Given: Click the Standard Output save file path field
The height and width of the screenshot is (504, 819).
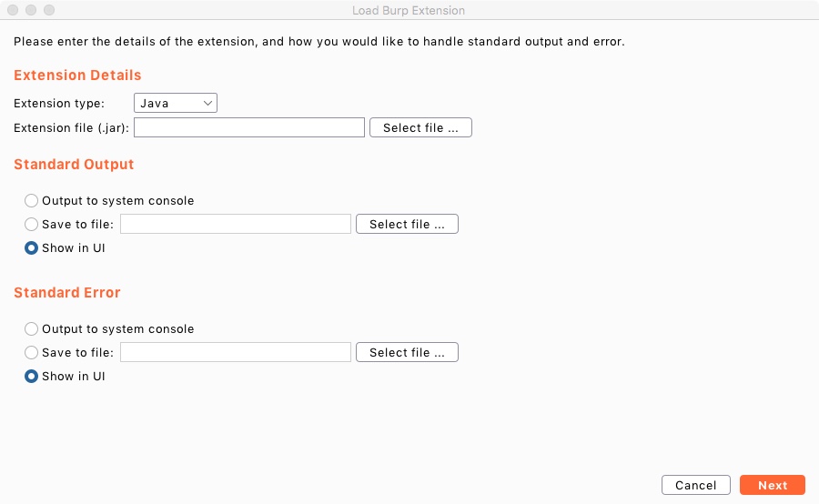Looking at the screenshot, I should pos(236,224).
